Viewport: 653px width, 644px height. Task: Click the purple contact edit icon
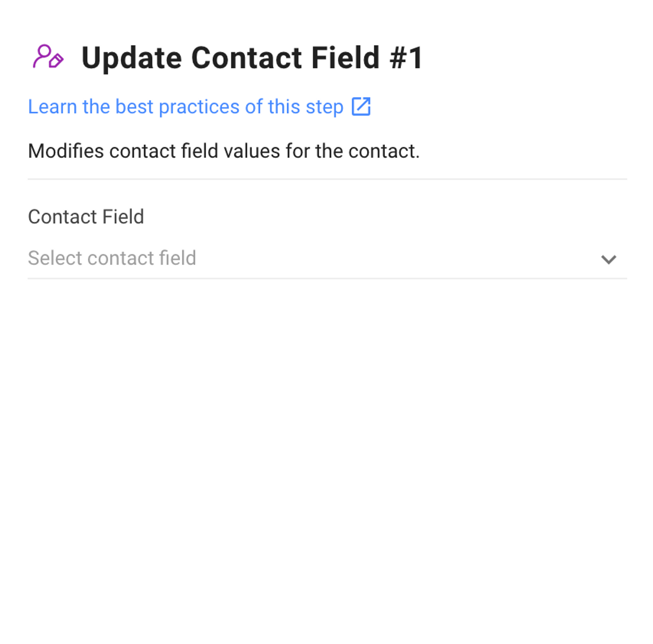pos(48,57)
